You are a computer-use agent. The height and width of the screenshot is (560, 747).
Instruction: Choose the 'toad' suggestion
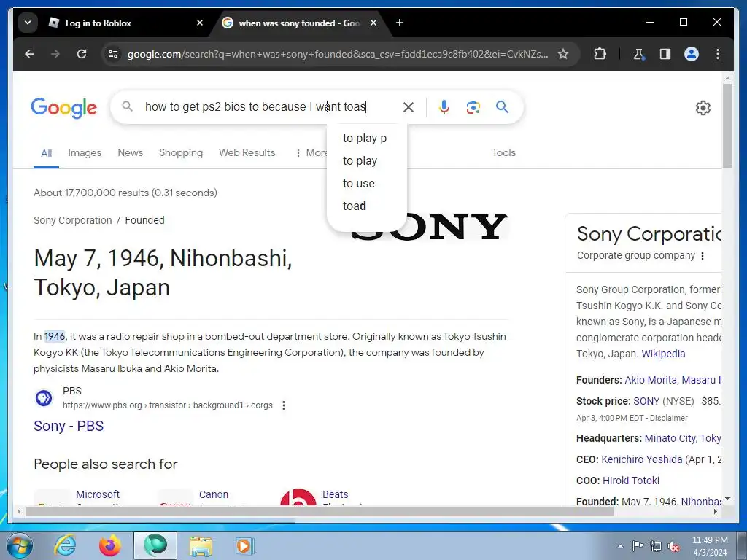tap(366, 206)
